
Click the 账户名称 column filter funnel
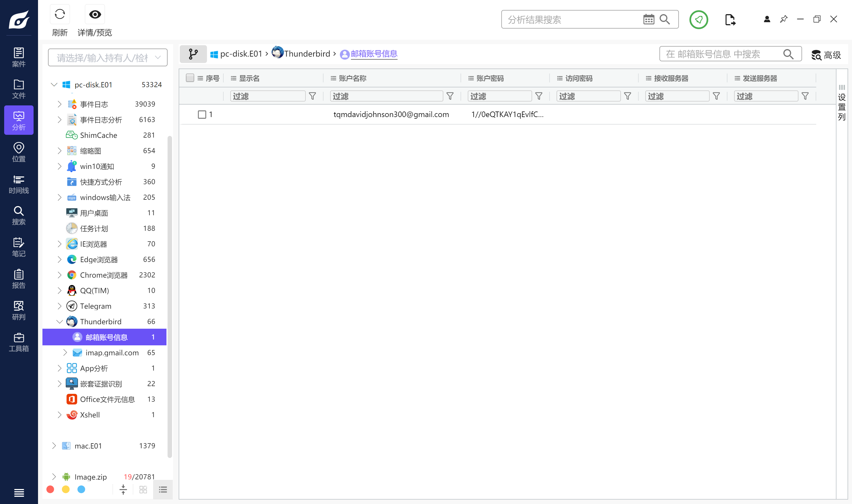(x=450, y=96)
